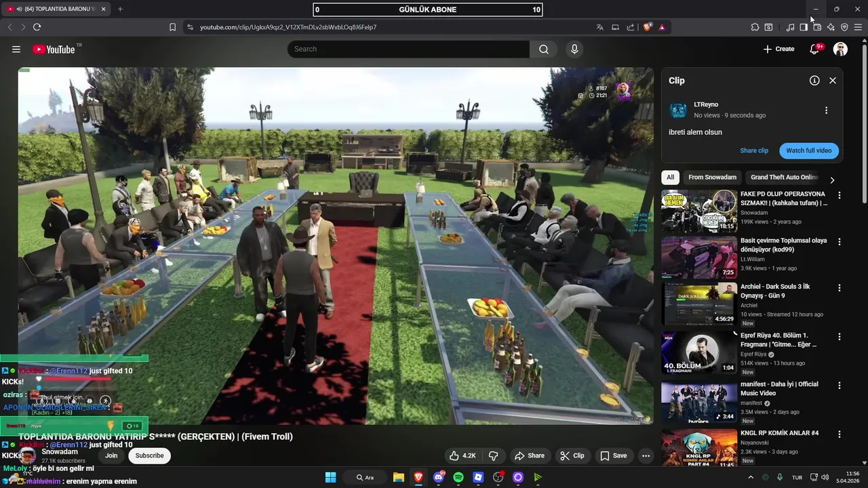This screenshot has width=868, height=488.
Task: Show hidden system tray icons
Action: point(750,477)
